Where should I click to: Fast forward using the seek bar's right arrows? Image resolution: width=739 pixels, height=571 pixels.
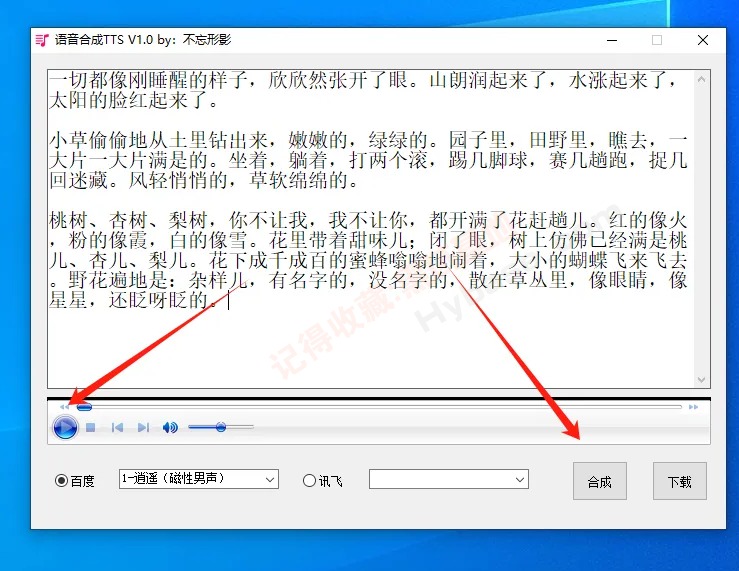point(693,407)
